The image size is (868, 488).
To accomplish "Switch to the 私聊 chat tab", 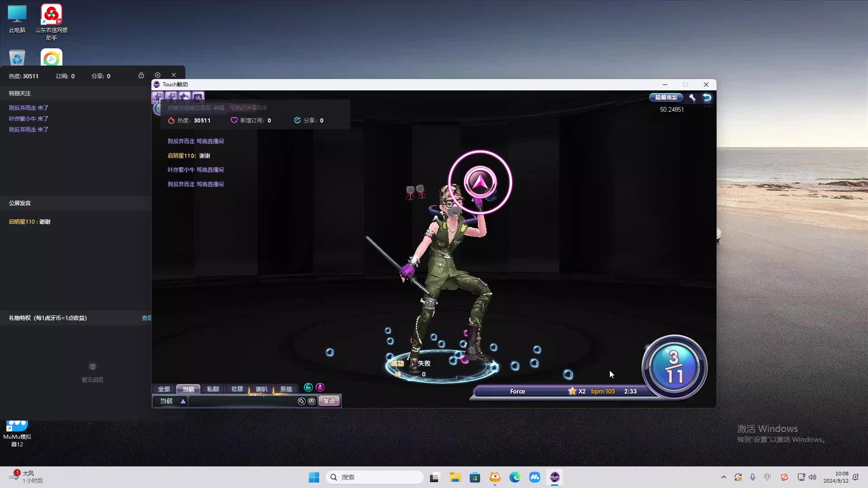I will click(212, 389).
